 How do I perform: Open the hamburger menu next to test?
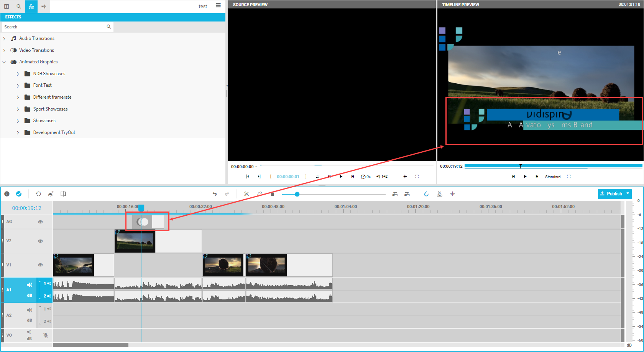[218, 5]
